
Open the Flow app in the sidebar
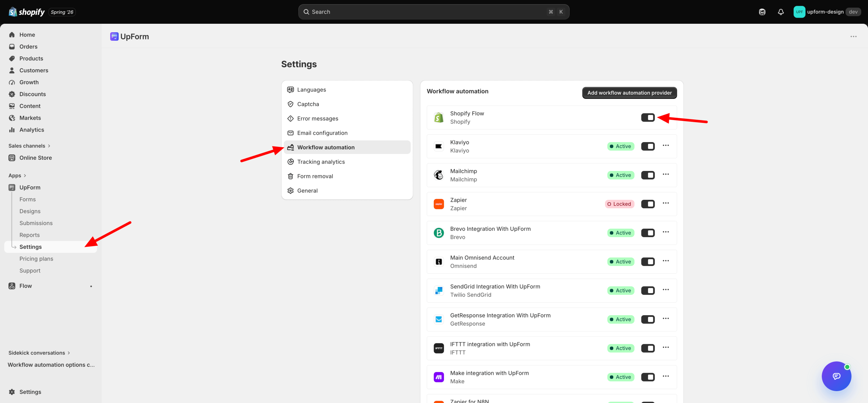51,286
